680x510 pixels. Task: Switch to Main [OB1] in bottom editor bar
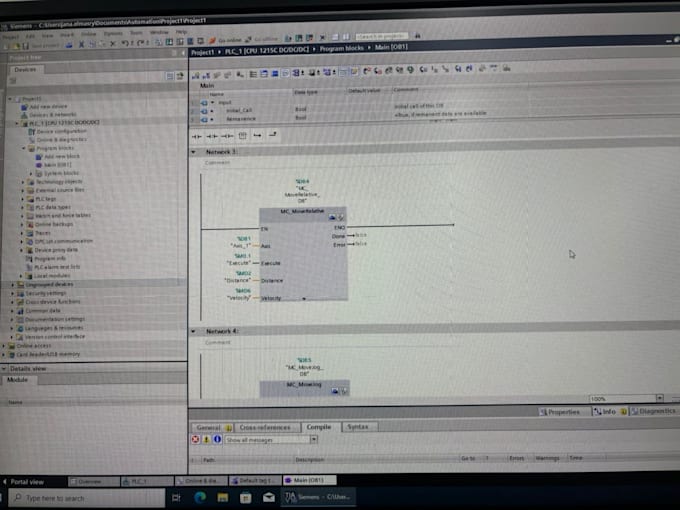309,480
